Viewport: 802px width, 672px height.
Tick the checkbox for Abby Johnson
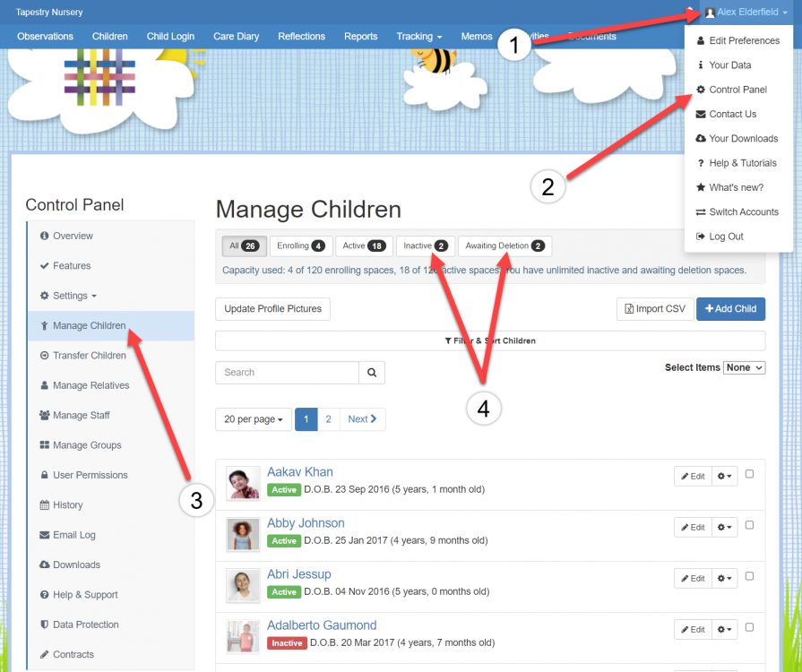749,525
